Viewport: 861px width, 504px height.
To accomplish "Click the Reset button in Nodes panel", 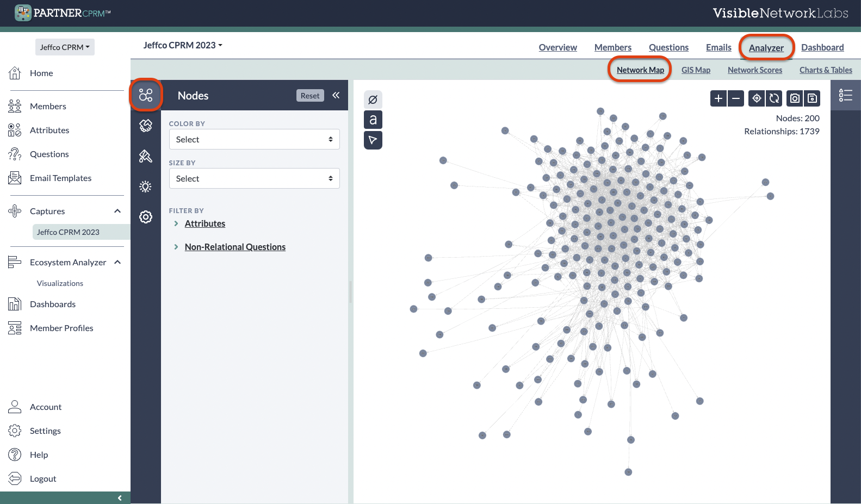I will [x=310, y=95].
